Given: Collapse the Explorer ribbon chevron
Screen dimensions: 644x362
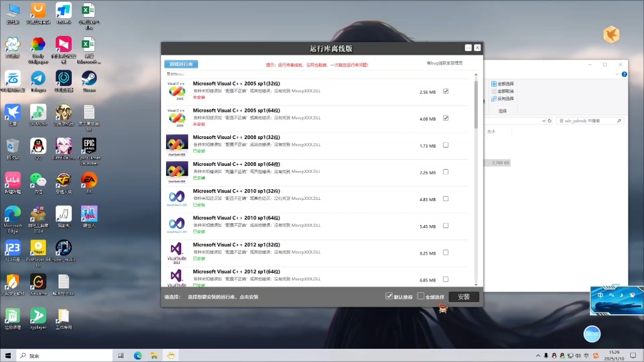Looking at the screenshot, I should [616, 74].
